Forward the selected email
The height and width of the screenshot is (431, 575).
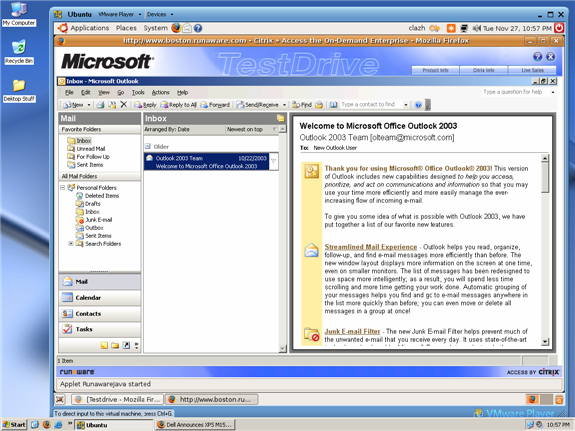pyautogui.click(x=215, y=105)
